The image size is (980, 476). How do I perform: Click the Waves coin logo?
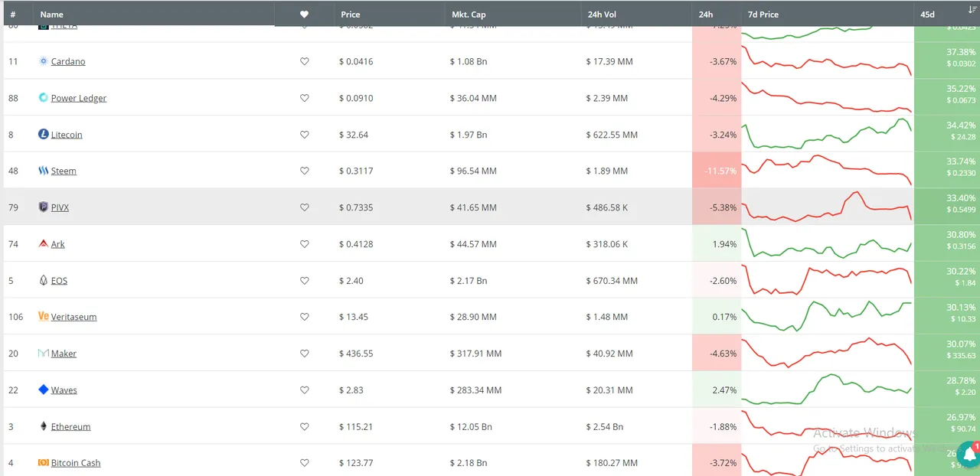pyautogui.click(x=44, y=390)
